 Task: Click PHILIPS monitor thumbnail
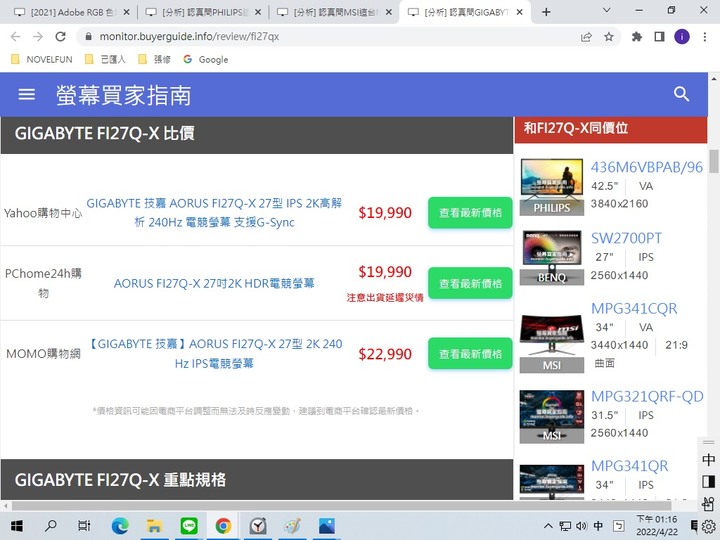pyautogui.click(x=552, y=187)
